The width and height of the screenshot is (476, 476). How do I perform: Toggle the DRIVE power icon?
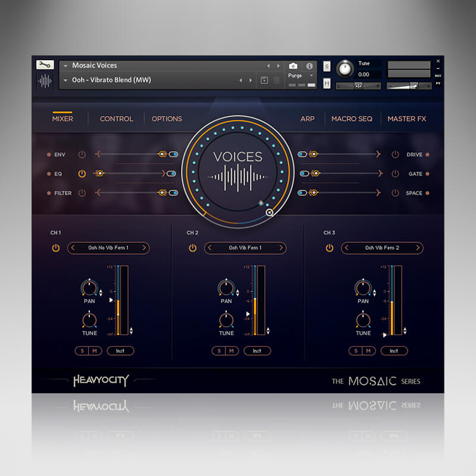pyautogui.click(x=395, y=155)
